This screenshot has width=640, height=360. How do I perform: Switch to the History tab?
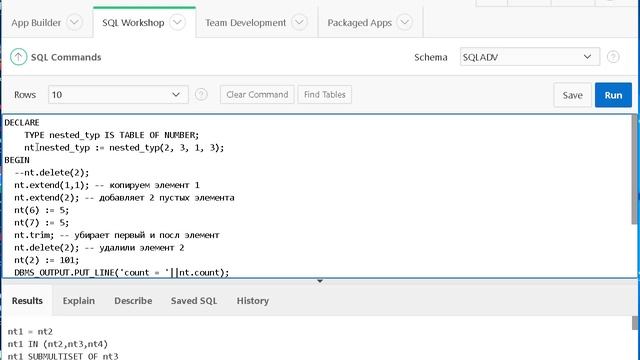pos(253,301)
